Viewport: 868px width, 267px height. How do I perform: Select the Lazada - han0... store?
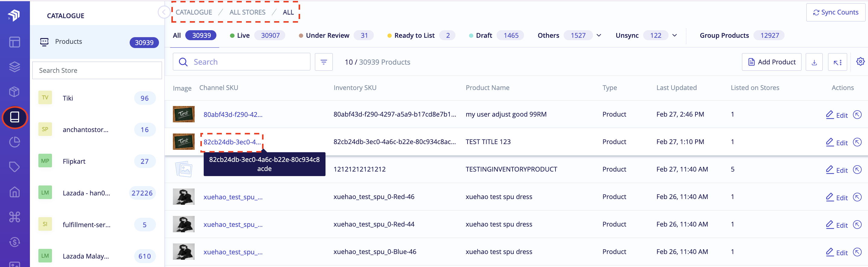pos(97,193)
